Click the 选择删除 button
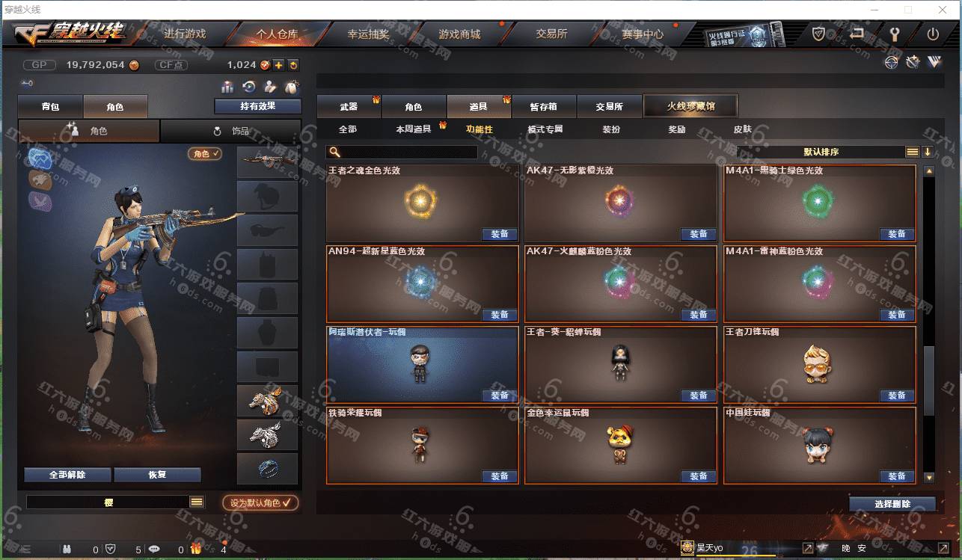 [892, 504]
